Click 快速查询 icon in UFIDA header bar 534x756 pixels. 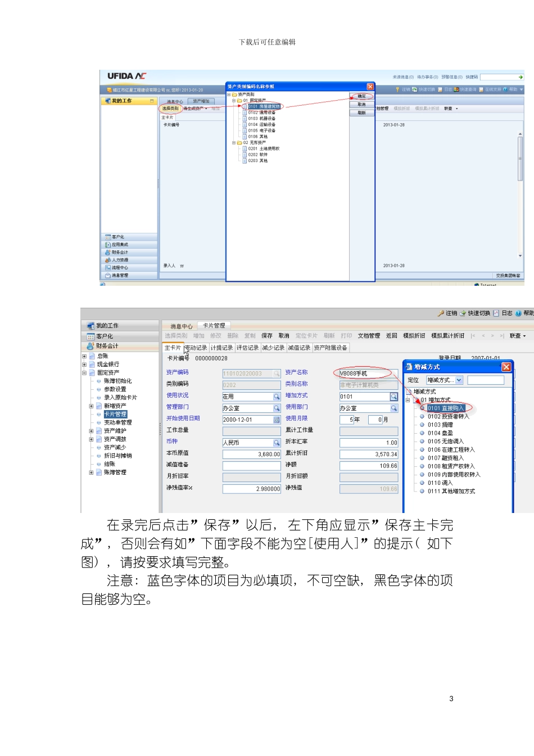click(456, 89)
